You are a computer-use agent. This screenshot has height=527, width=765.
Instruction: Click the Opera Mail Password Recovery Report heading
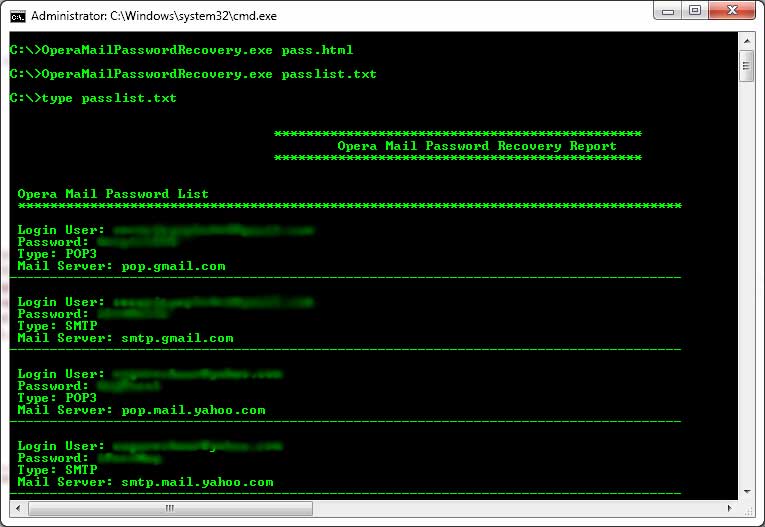tap(477, 146)
